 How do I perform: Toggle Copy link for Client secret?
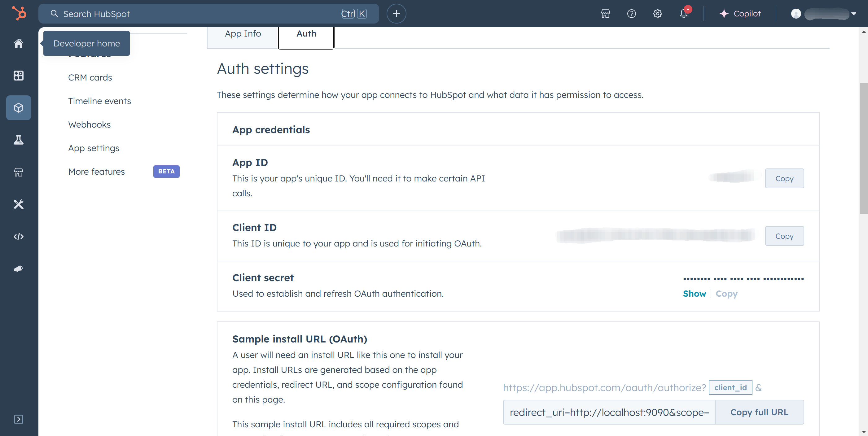(727, 293)
